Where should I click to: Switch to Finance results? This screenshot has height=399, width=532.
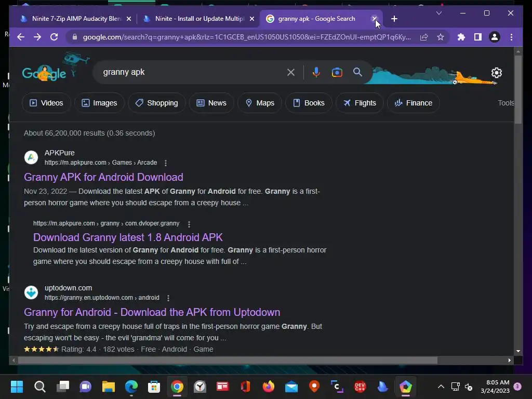(413, 103)
